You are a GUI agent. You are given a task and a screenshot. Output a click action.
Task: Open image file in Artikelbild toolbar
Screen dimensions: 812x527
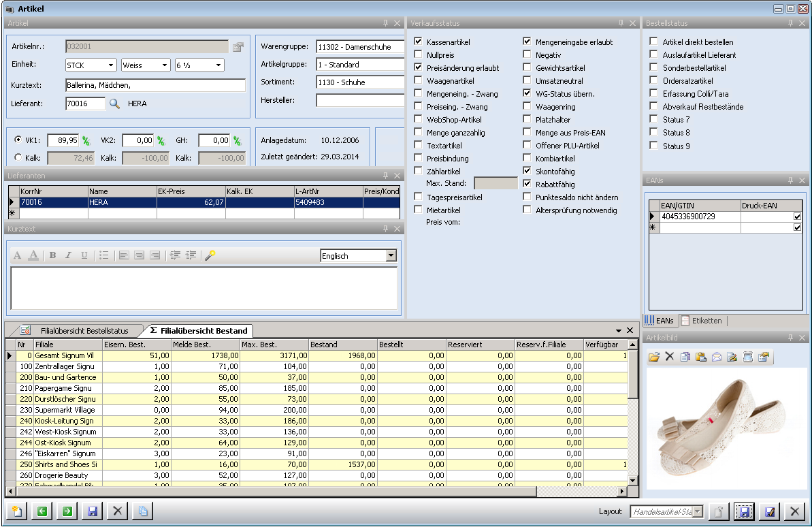tap(654, 357)
